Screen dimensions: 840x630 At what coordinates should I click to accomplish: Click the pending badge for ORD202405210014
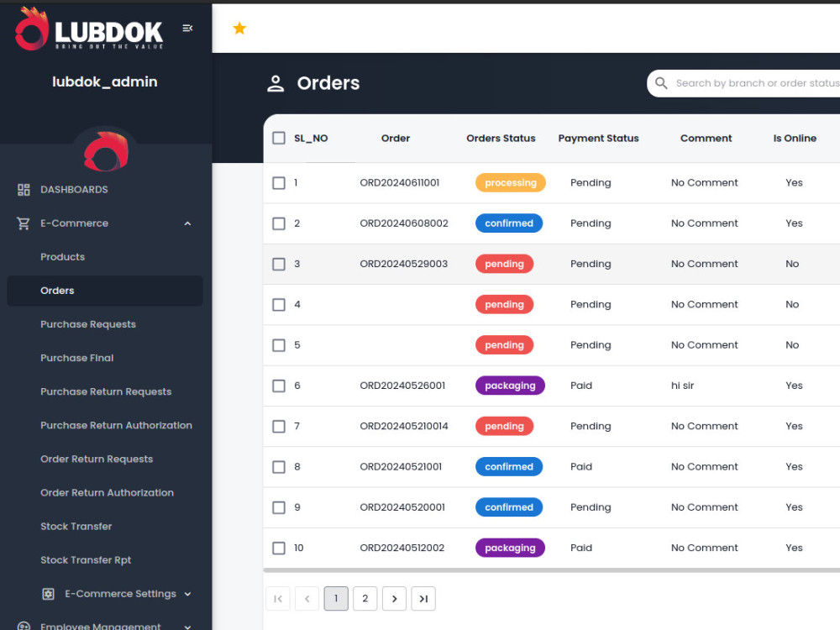pos(504,427)
